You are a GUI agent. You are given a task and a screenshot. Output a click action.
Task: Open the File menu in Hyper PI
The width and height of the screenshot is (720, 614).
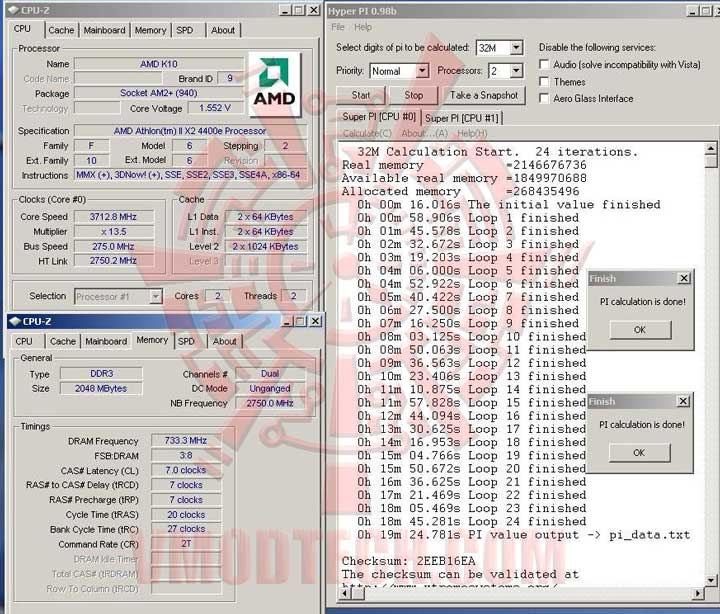[338, 27]
